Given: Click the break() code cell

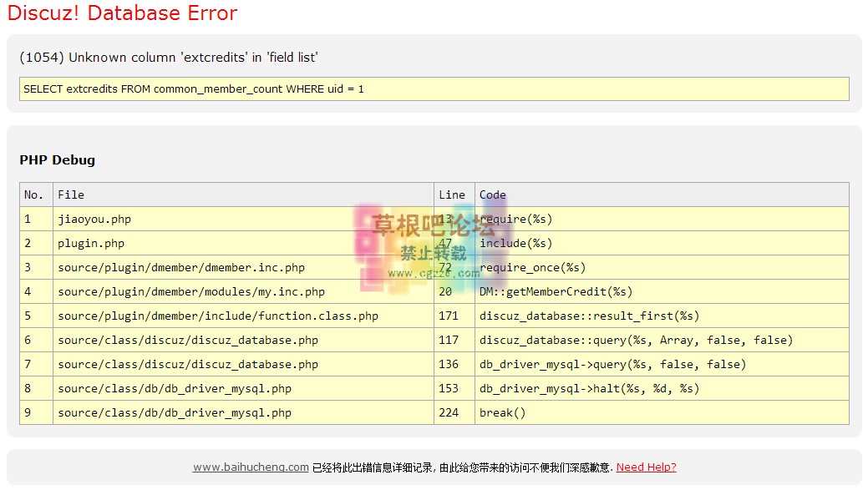Looking at the screenshot, I should (502, 413).
